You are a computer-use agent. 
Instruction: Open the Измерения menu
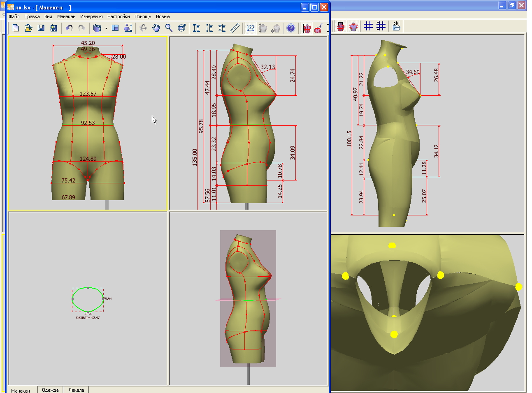[x=91, y=16]
